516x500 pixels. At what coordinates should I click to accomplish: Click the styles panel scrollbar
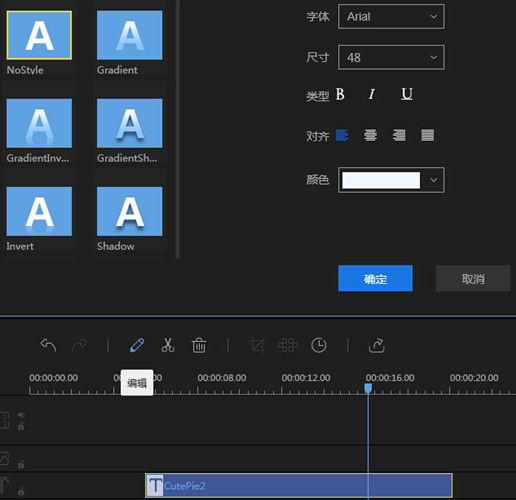point(178,129)
